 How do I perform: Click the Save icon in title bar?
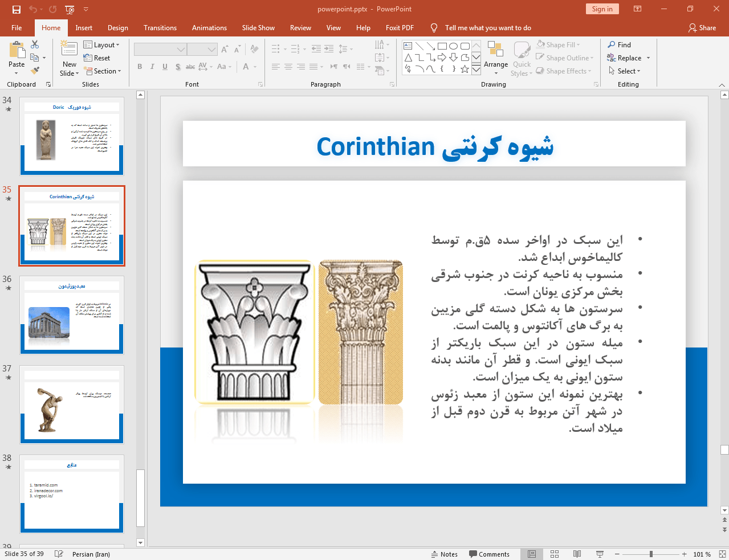tap(16, 9)
